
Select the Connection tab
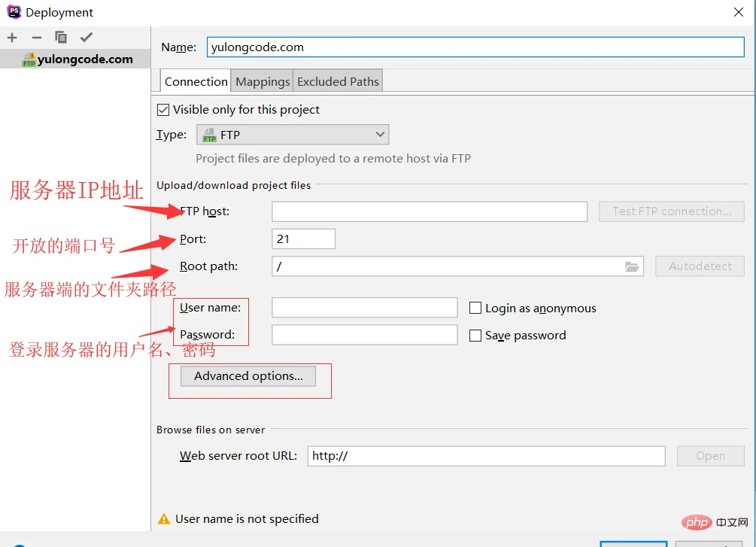click(196, 81)
